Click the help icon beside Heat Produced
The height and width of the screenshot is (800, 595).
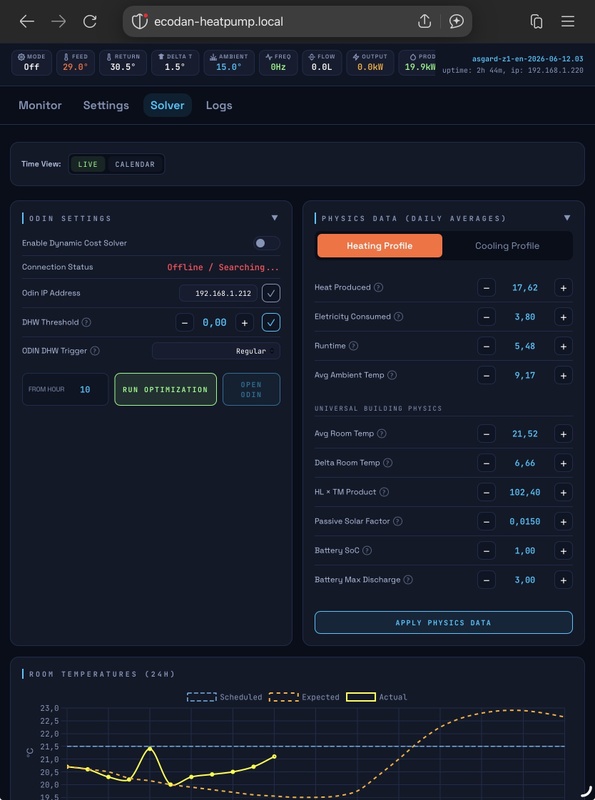(x=378, y=287)
